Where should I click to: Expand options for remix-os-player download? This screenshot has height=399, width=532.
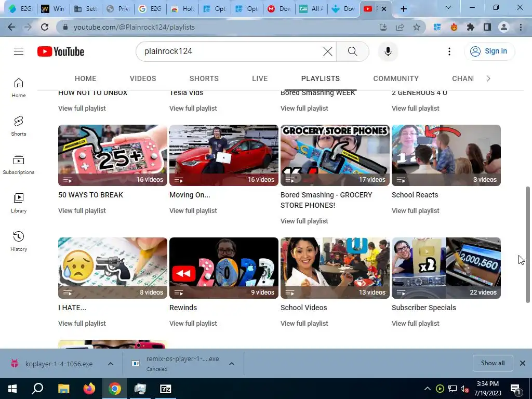click(232, 364)
